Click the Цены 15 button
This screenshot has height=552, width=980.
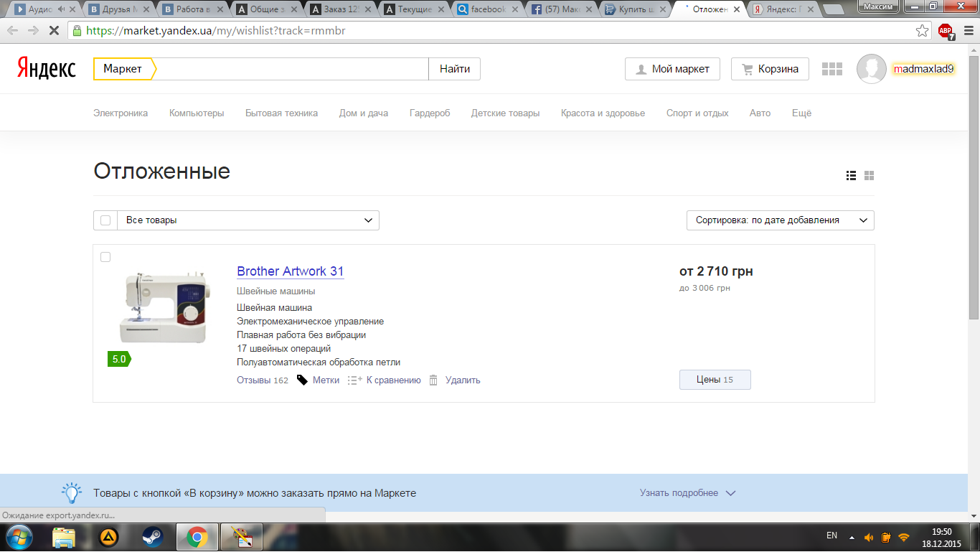715,380
